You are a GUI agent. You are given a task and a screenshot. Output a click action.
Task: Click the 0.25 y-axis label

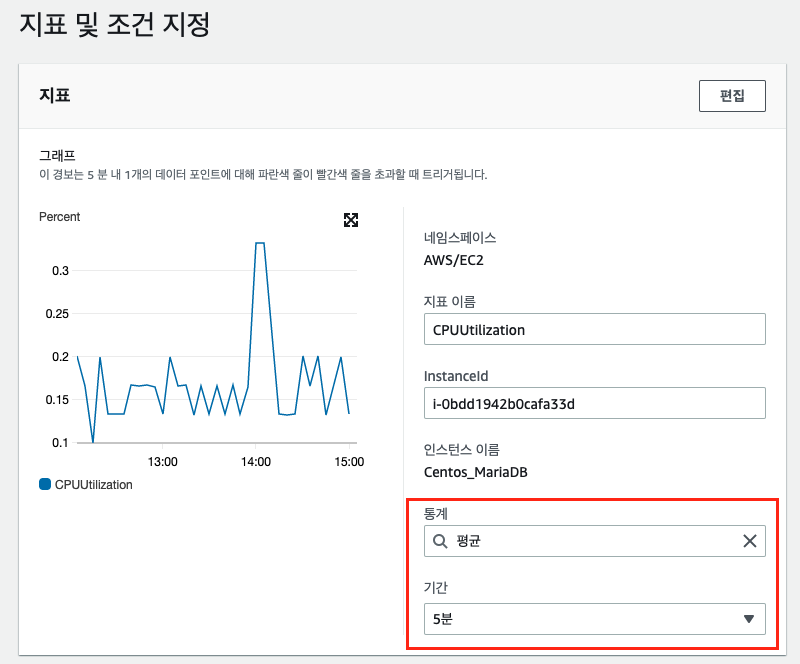tap(57, 313)
